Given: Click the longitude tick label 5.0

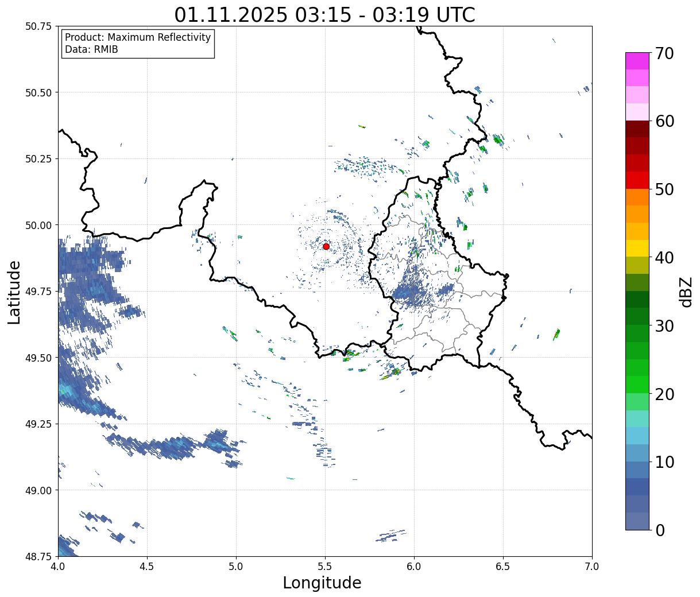Looking at the screenshot, I should coord(236,566).
